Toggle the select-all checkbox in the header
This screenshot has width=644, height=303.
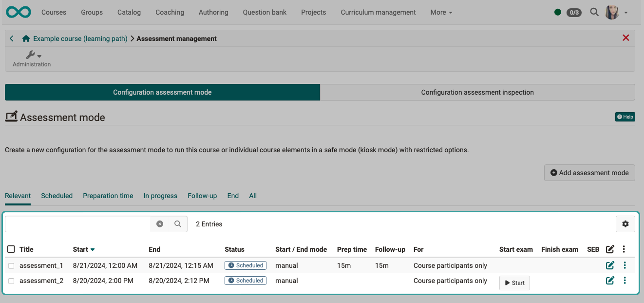click(x=11, y=249)
